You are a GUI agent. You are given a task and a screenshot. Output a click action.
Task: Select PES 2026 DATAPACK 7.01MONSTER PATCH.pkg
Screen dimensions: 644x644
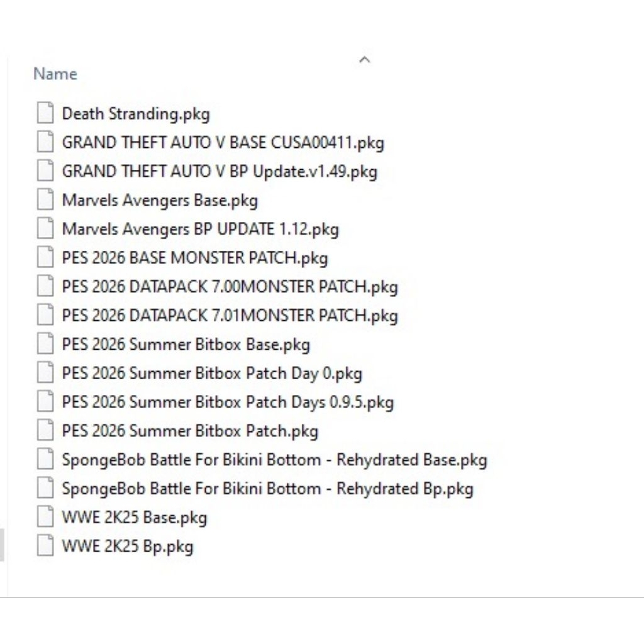(230, 315)
